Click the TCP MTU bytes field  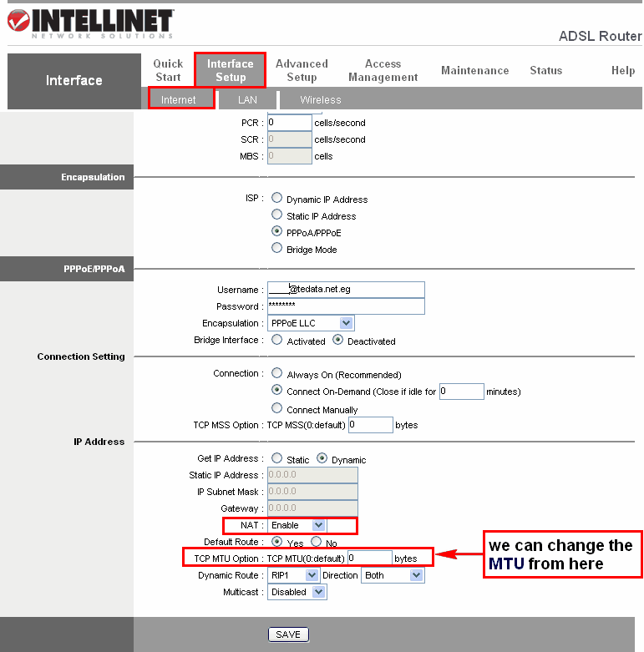click(370, 558)
